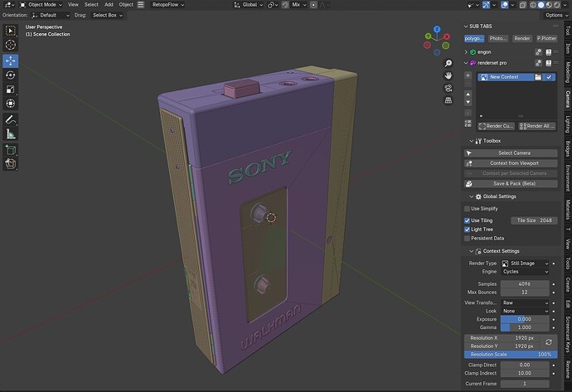Click the Samples field showing 4096

point(525,283)
